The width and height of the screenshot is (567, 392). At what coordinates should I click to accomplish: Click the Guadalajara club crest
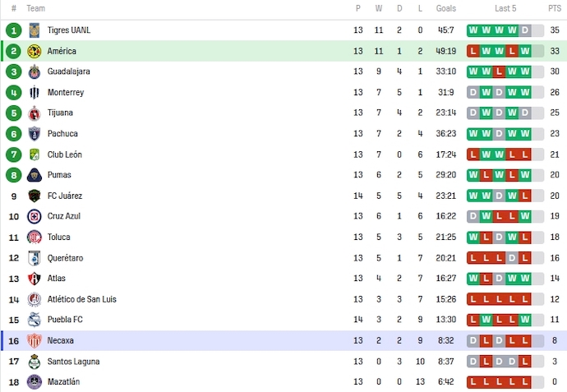pyautogui.click(x=35, y=71)
